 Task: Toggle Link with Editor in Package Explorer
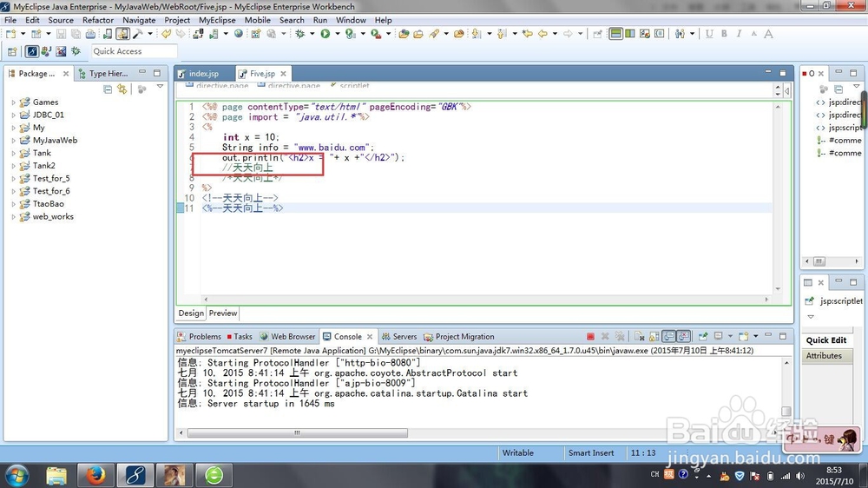[x=122, y=89]
